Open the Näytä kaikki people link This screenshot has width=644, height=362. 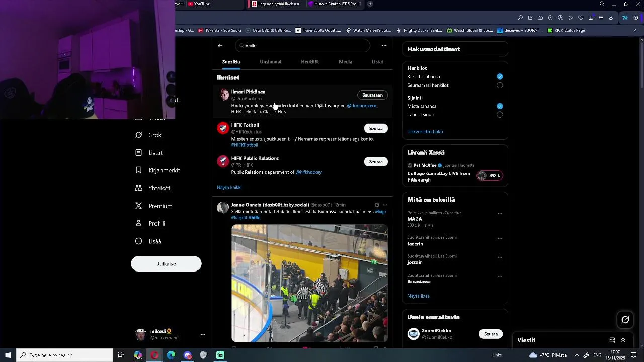(x=229, y=188)
